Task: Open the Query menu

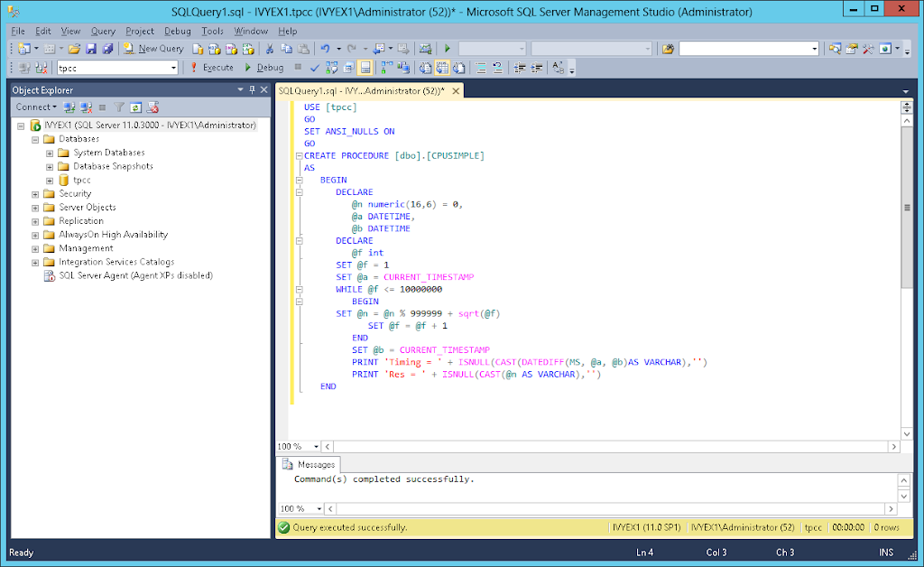Action: coord(103,32)
